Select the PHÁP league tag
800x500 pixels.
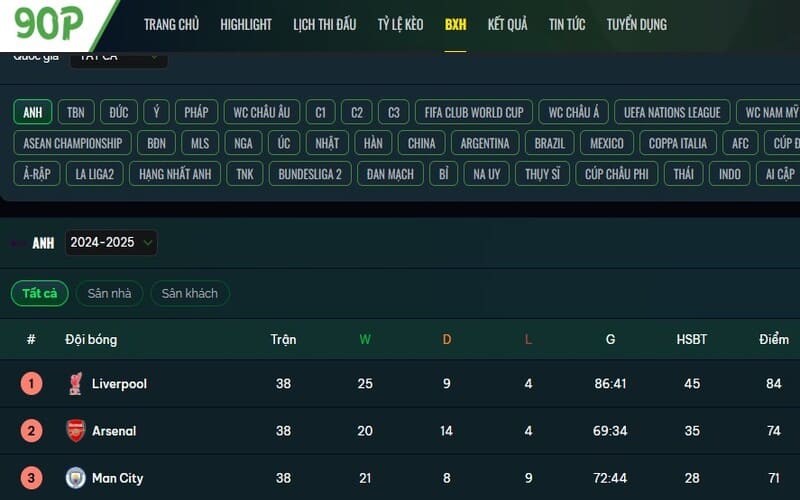[x=196, y=112]
